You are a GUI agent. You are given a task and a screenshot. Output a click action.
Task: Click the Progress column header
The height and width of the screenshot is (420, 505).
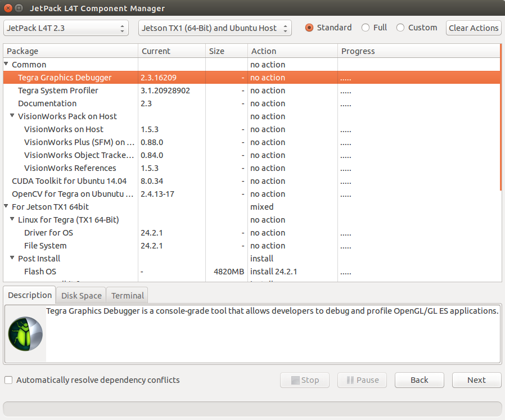click(x=419, y=51)
